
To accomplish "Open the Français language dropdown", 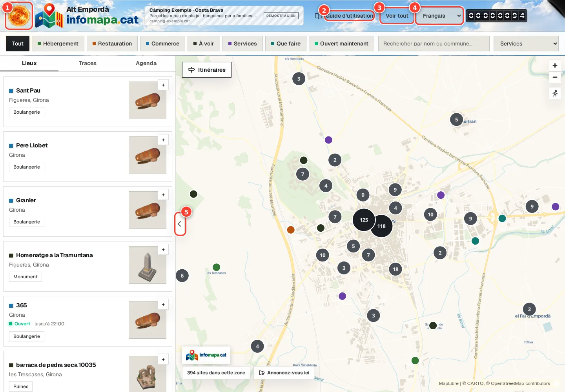I will [439, 16].
